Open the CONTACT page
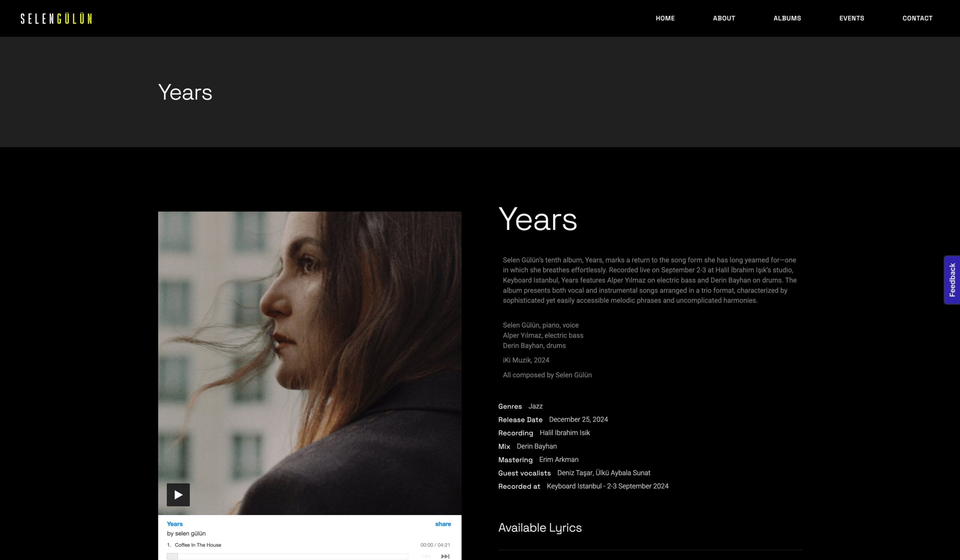The image size is (960, 560). pos(917,18)
